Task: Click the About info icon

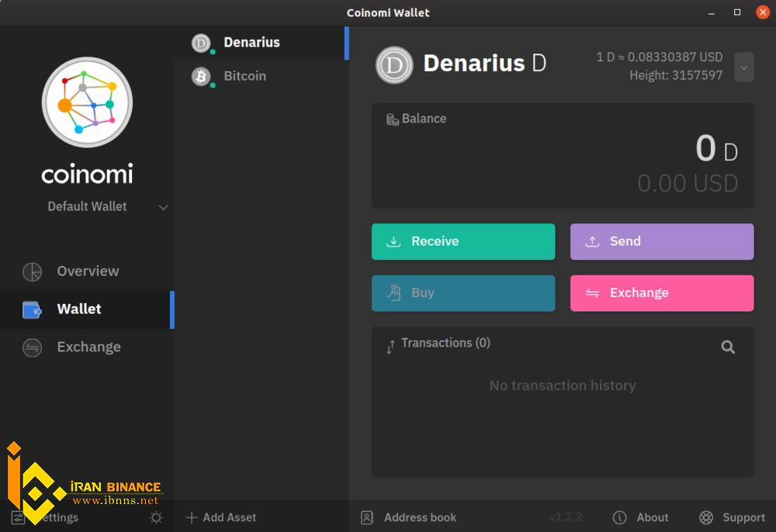Action: [619, 518]
